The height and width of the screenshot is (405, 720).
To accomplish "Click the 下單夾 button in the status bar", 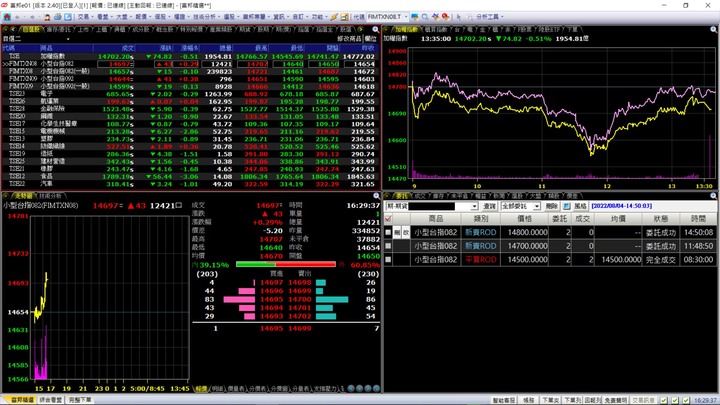I will click(x=550, y=400).
